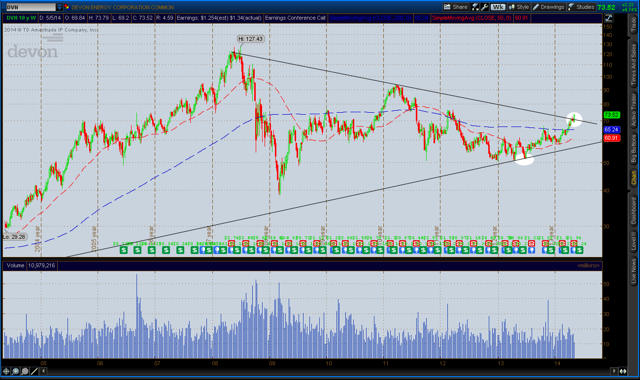The width and height of the screenshot is (640, 380).
Task: Toggle the Wk timeframe button
Action: tap(498, 7)
